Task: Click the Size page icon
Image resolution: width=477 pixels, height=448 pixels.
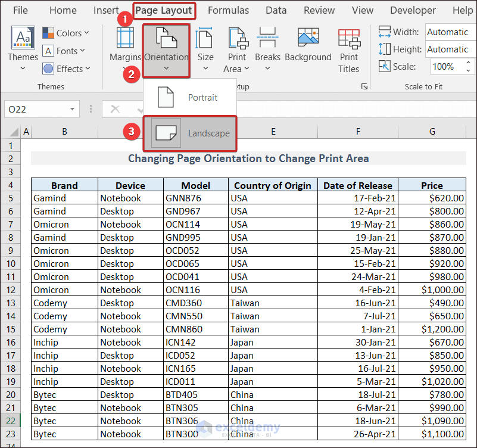Action: (x=205, y=39)
